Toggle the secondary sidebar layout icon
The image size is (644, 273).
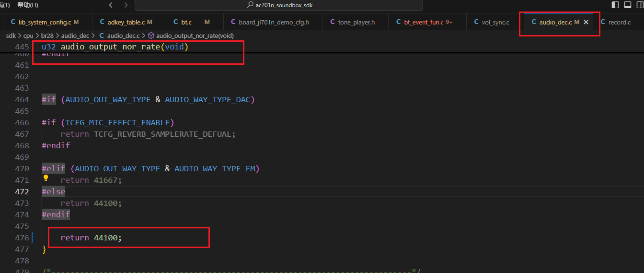pyautogui.click(x=639, y=5)
